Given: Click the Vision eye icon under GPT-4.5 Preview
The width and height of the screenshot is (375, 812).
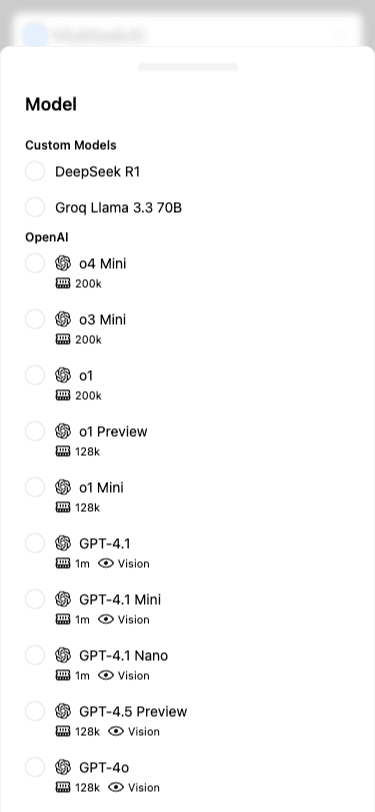Looking at the screenshot, I should (x=116, y=731).
